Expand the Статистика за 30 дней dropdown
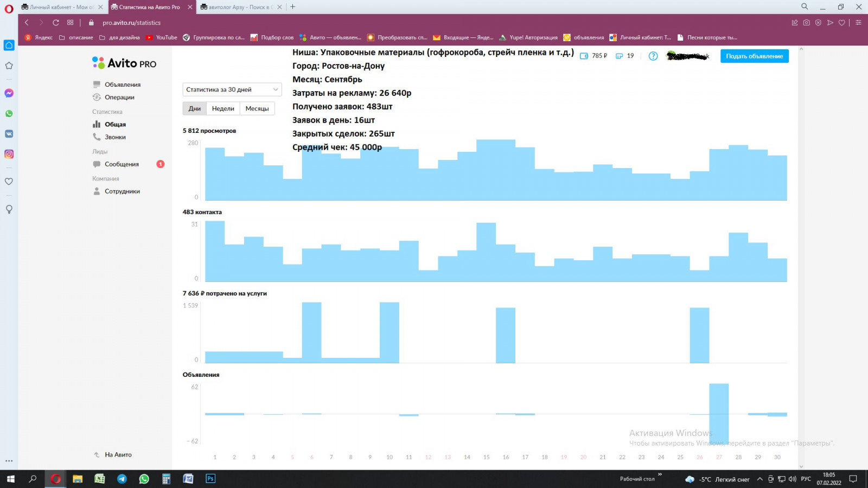Screen dimensions: 868x488 coord(232,89)
